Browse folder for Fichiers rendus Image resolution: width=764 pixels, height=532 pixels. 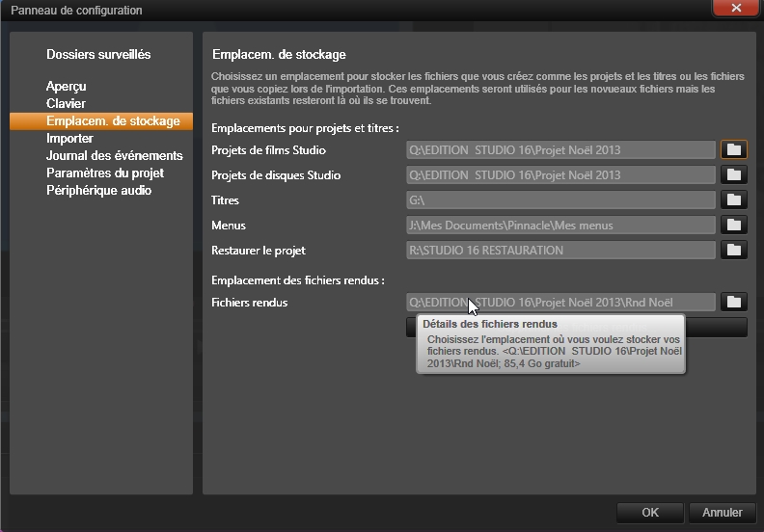pos(733,303)
